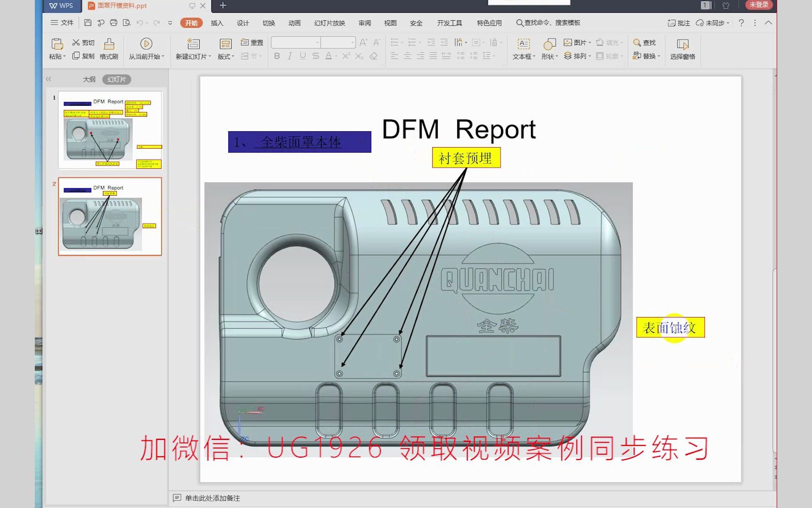This screenshot has height=508, width=812.
Task: Select the Format Painter (格式刷) tool
Action: pos(109,49)
